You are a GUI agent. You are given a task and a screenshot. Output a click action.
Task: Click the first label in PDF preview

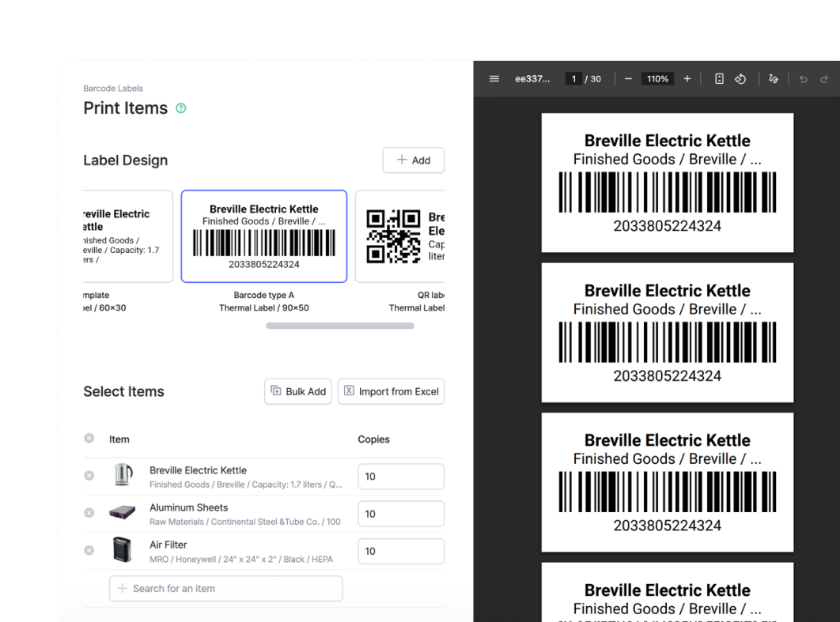pyautogui.click(x=668, y=183)
